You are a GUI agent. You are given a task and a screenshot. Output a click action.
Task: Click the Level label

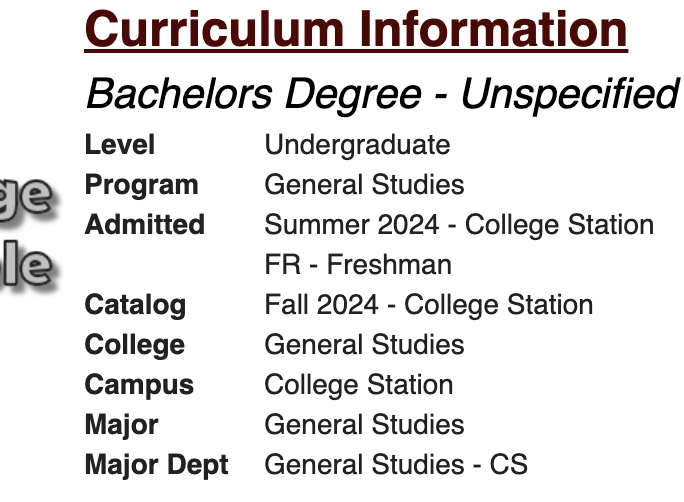[120, 145]
